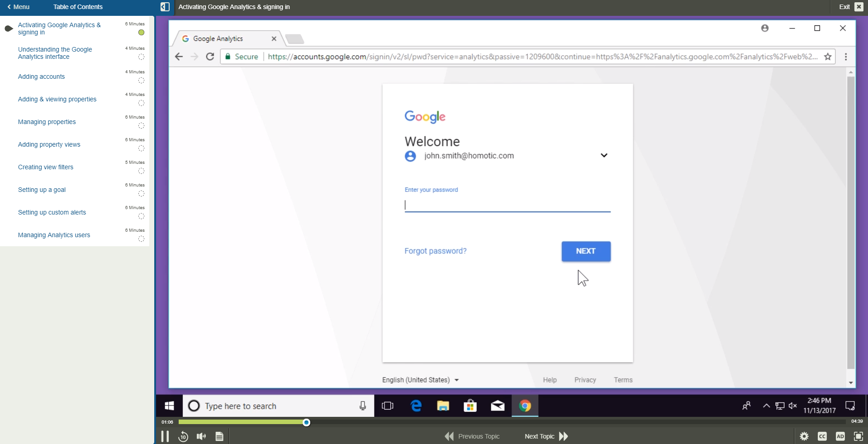This screenshot has width=868, height=444.
Task: Click inside the password input field
Action: coord(507,205)
